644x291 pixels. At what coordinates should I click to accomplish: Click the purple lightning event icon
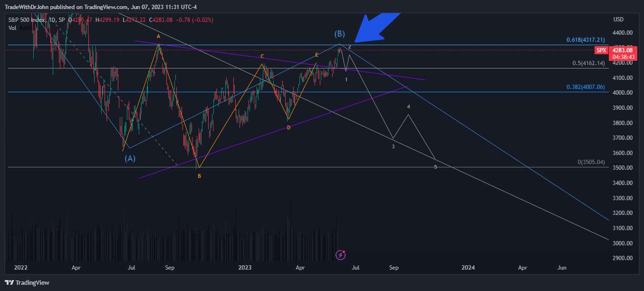(340, 255)
